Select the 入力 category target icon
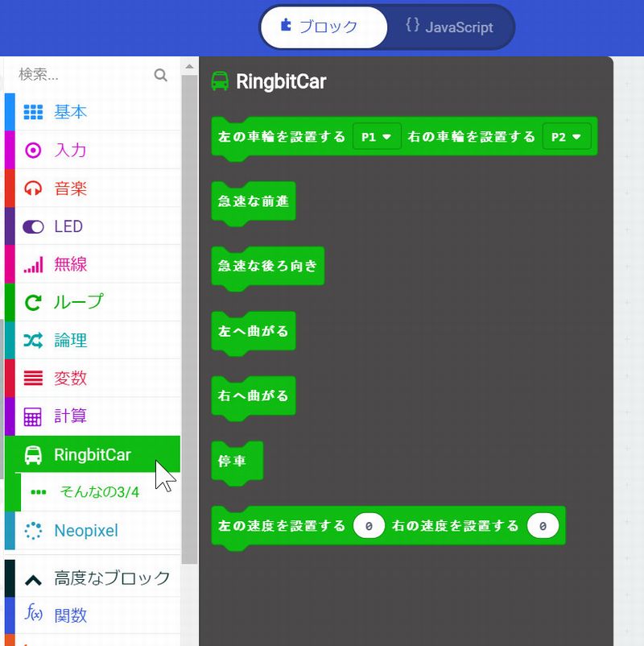Image resolution: width=644 pixels, height=646 pixels. (33, 151)
